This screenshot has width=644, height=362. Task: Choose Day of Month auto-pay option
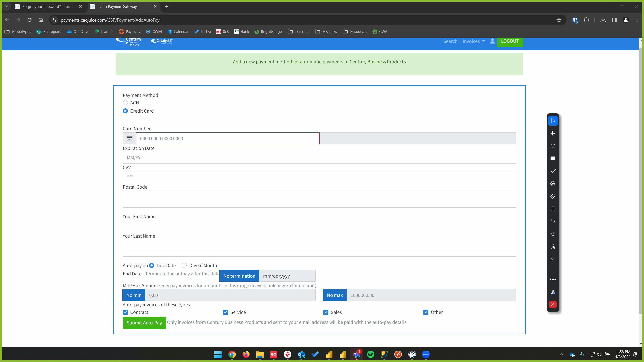click(x=184, y=265)
